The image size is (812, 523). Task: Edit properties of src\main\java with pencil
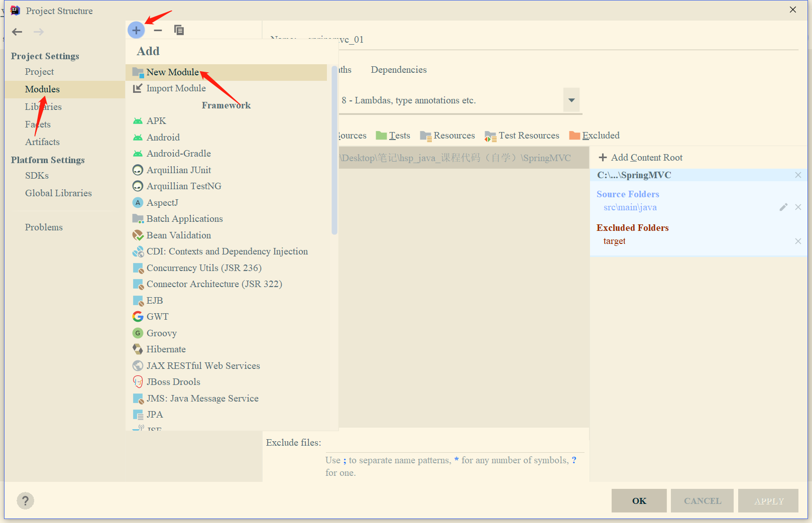point(783,207)
